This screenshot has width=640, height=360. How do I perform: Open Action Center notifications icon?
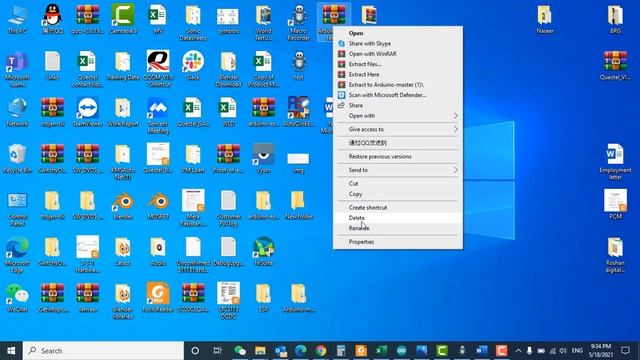pyautogui.click(x=625, y=351)
